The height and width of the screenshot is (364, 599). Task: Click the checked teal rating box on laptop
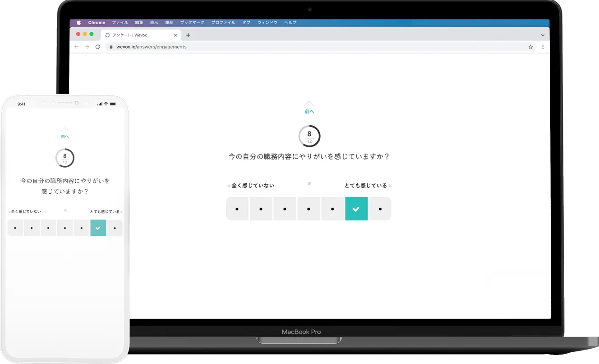coord(356,209)
